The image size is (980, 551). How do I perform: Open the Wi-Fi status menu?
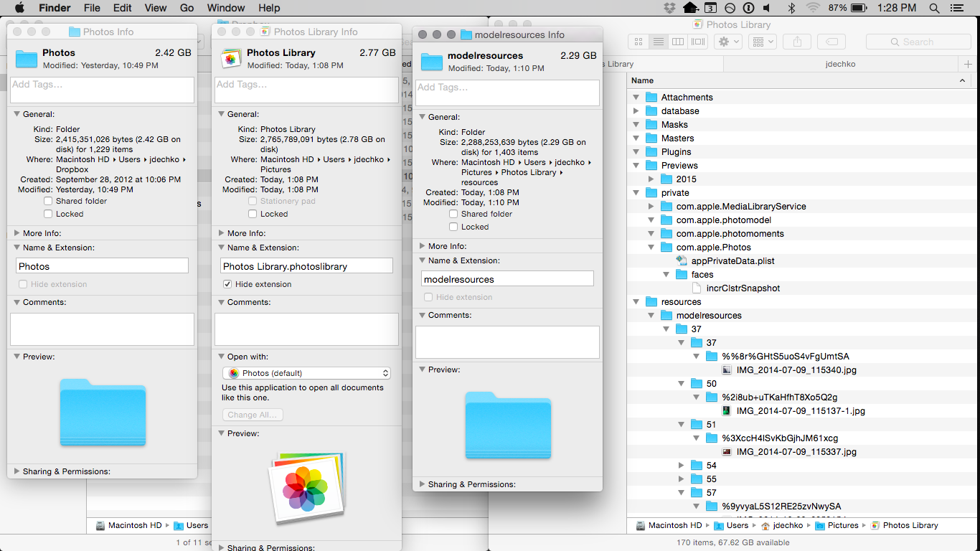pos(812,8)
